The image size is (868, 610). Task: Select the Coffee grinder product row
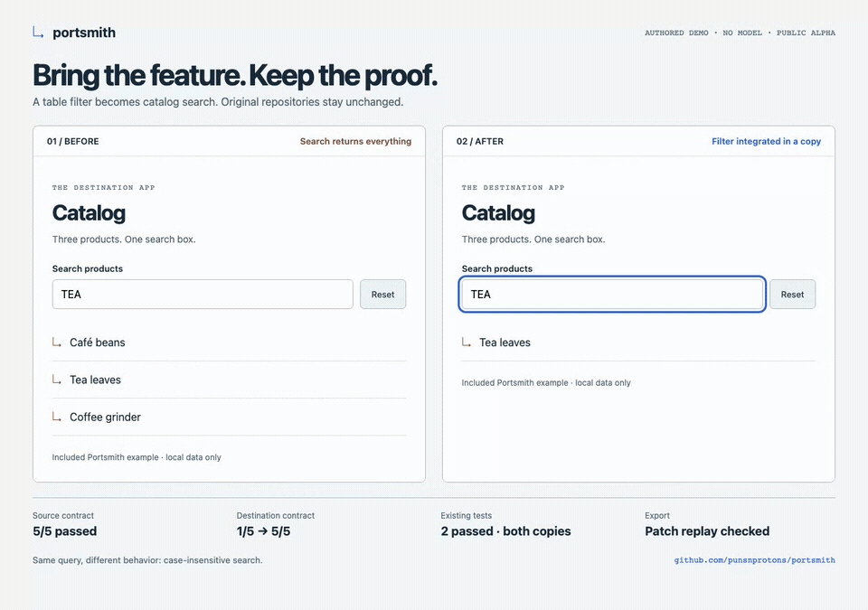pyautogui.click(x=229, y=417)
